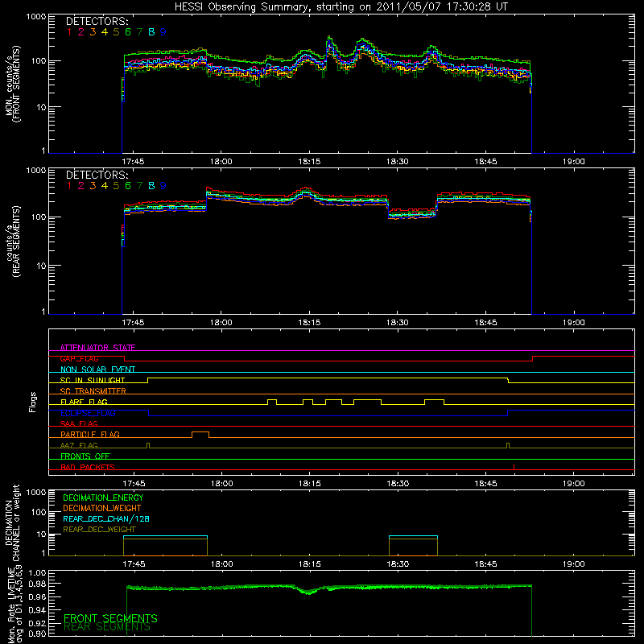Click the ATTENUATOR_STATE flag label

[x=97, y=348]
